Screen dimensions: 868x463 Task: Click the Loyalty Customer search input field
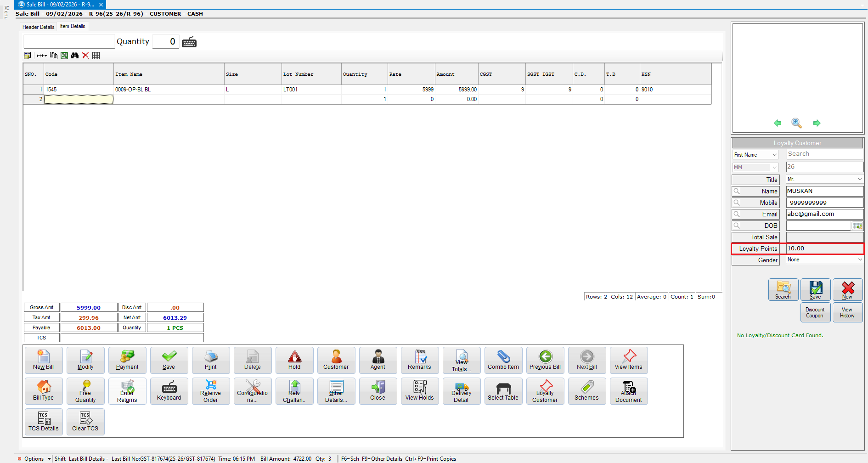click(824, 154)
